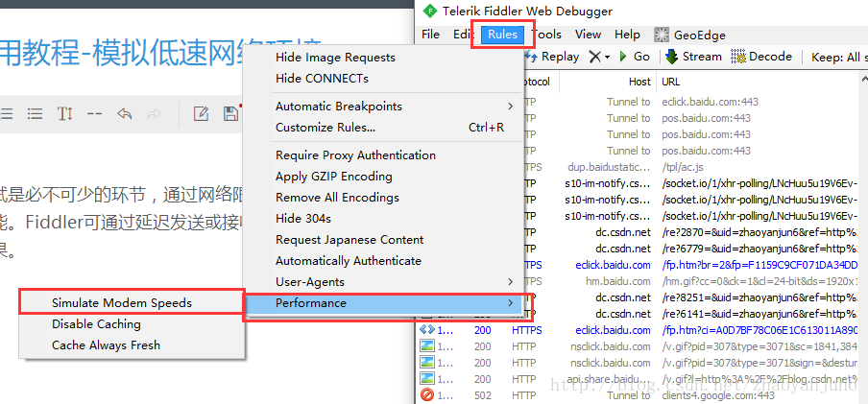Viewport: 868px width, 404px height.
Task: Click the redo arrow in the blog editor
Action: tap(154, 114)
